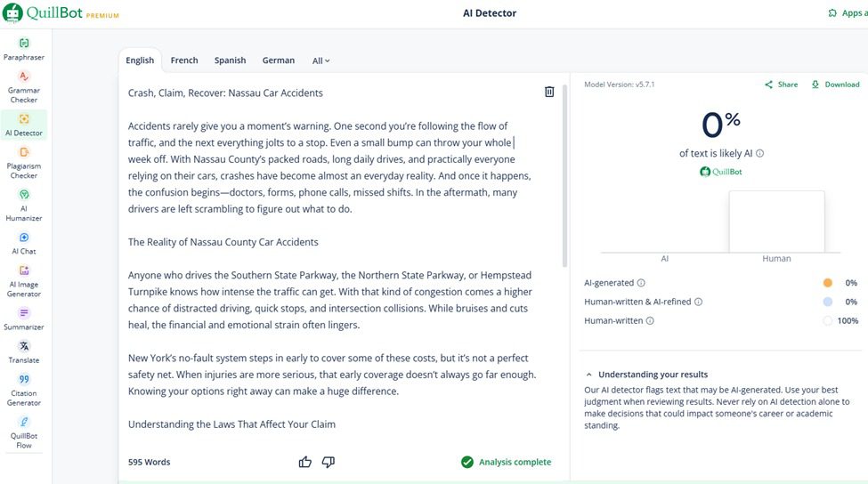Open the AI Image Generator
This screenshot has width=868, height=484.
pyautogui.click(x=24, y=271)
